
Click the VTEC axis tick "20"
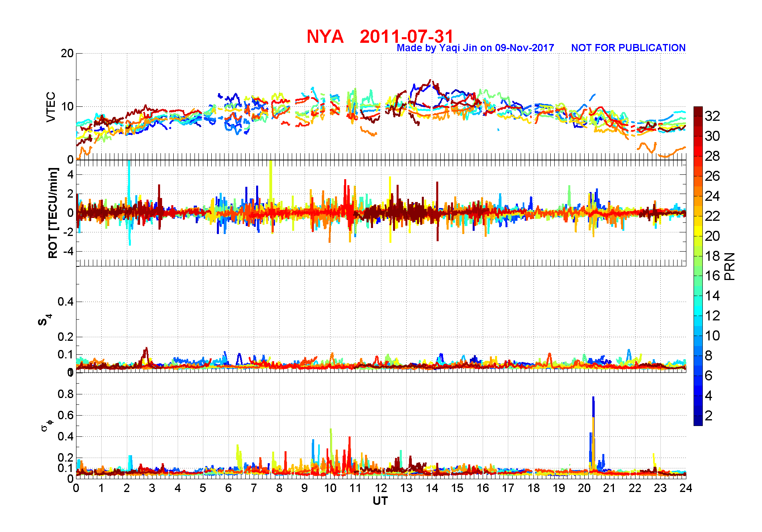[67, 53]
